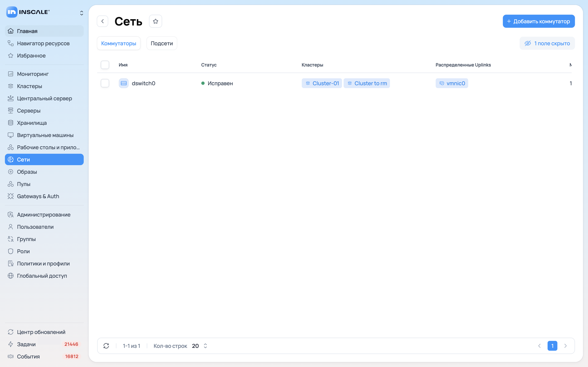Select all rows with header checkbox

tap(105, 65)
